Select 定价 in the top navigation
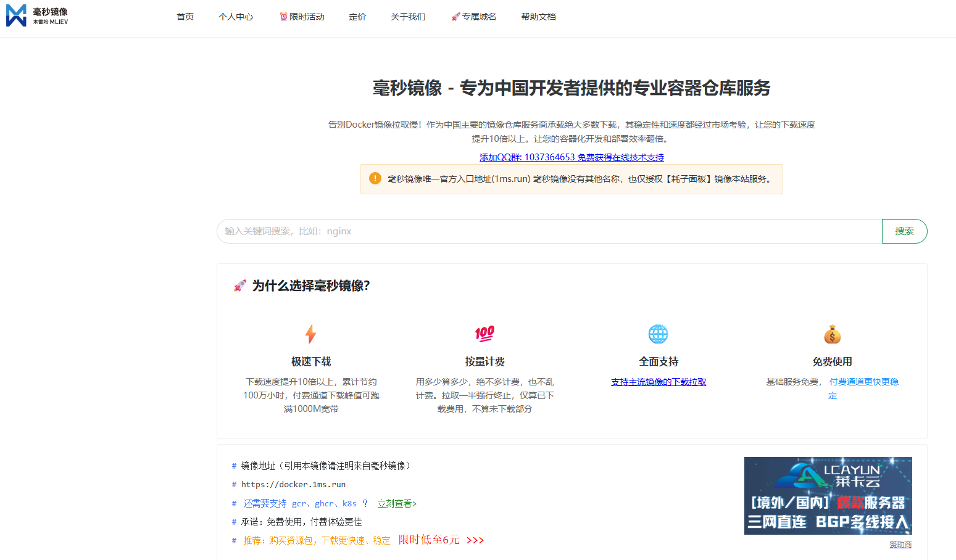 click(357, 17)
